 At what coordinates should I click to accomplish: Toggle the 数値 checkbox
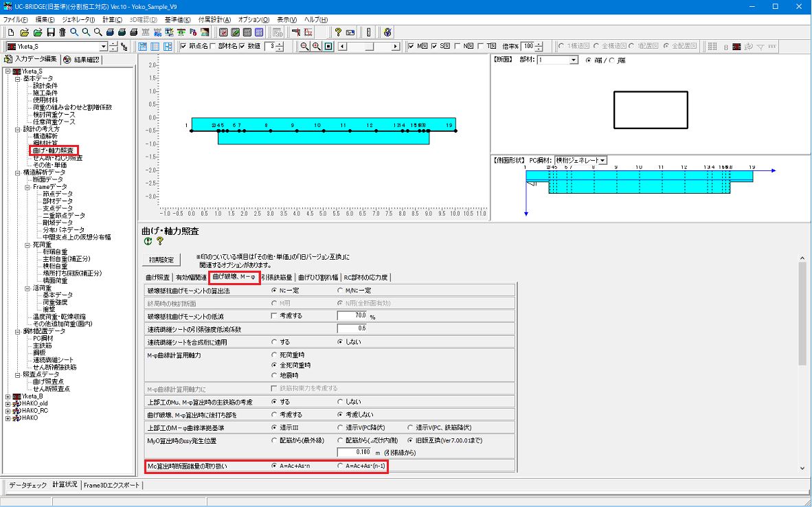241,47
